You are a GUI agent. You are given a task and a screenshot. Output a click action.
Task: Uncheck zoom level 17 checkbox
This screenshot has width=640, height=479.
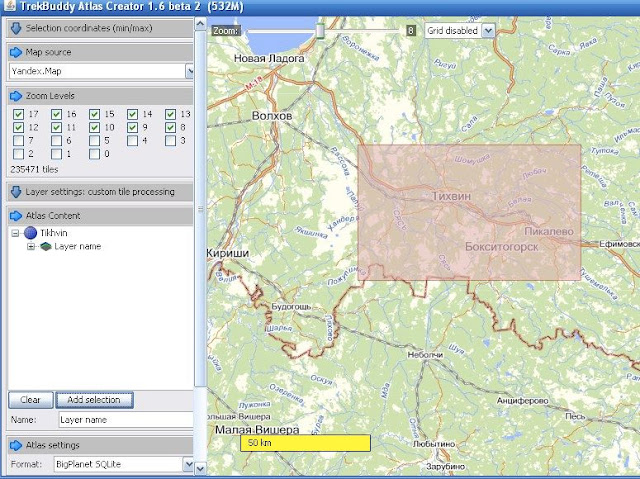click(18, 114)
